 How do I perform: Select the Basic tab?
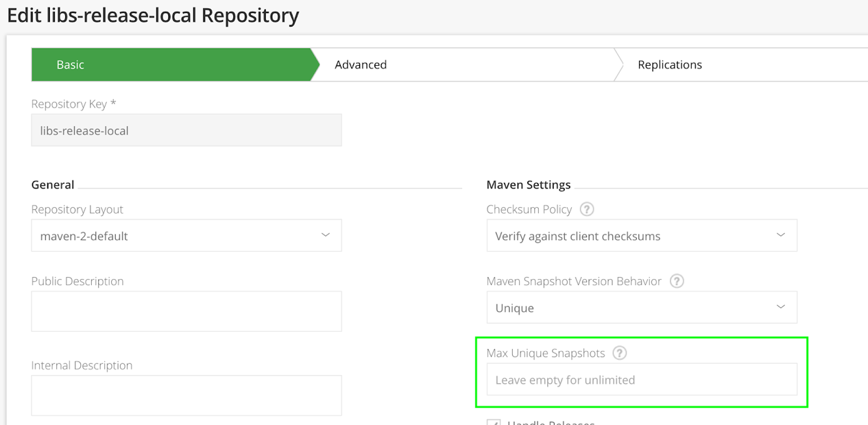pyautogui.click(x=71, y=64)
